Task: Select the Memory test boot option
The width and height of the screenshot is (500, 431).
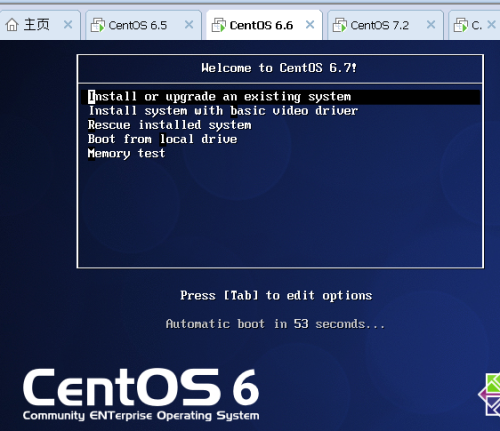Action: click(x=126, y=153)
